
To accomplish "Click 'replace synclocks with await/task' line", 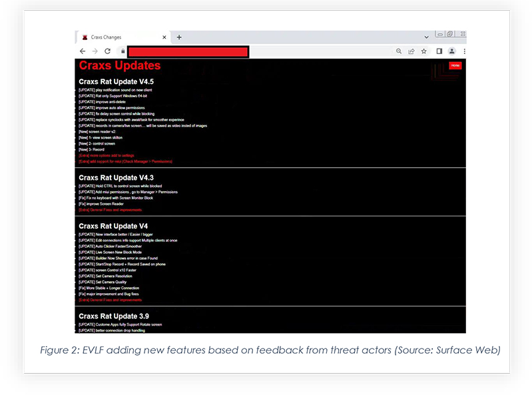I will click(x=131, y=120).
